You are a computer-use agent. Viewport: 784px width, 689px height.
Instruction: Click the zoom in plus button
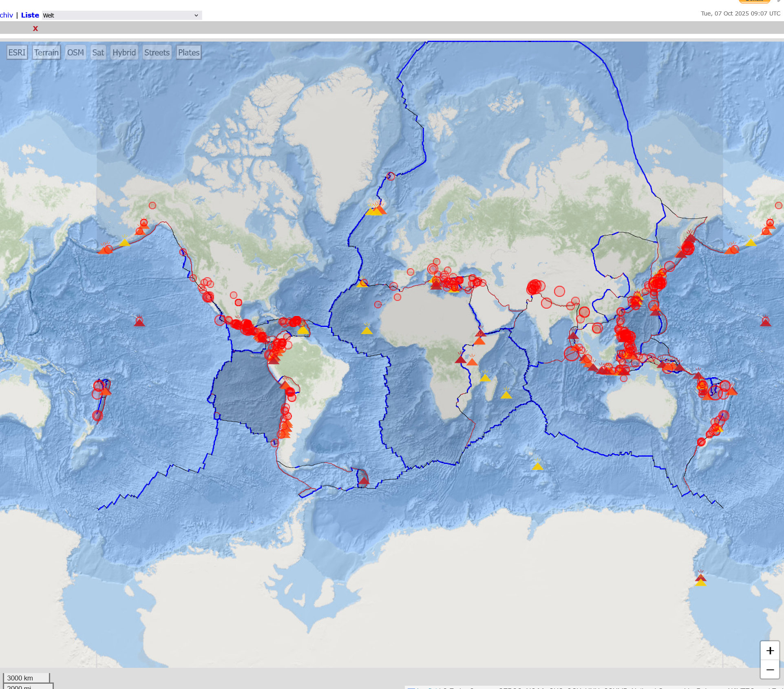tap(770, 650)
